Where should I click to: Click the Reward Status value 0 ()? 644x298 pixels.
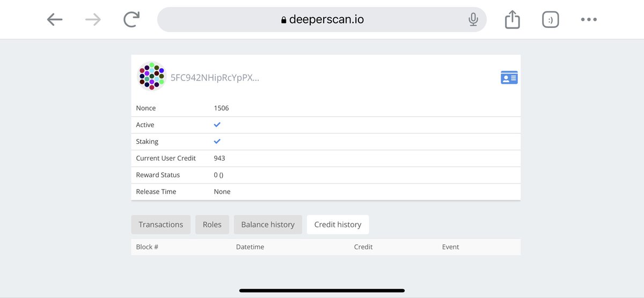tap(218, 175)
